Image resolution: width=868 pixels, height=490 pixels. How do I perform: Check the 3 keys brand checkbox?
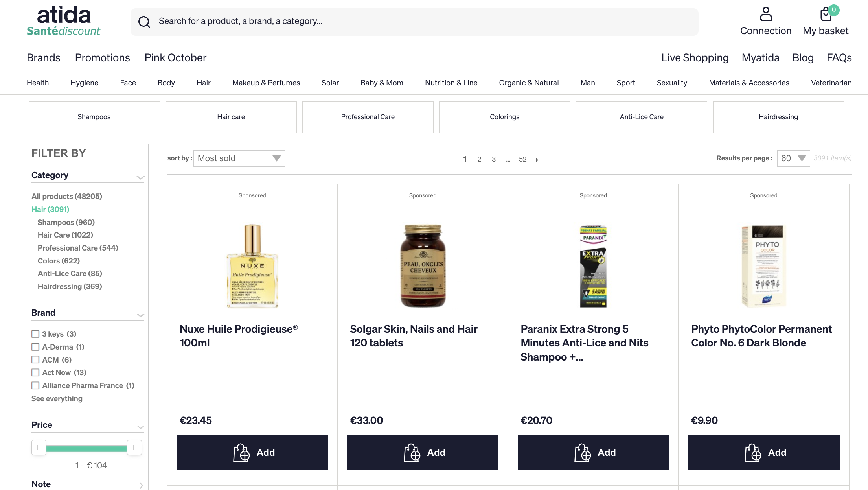35,334
